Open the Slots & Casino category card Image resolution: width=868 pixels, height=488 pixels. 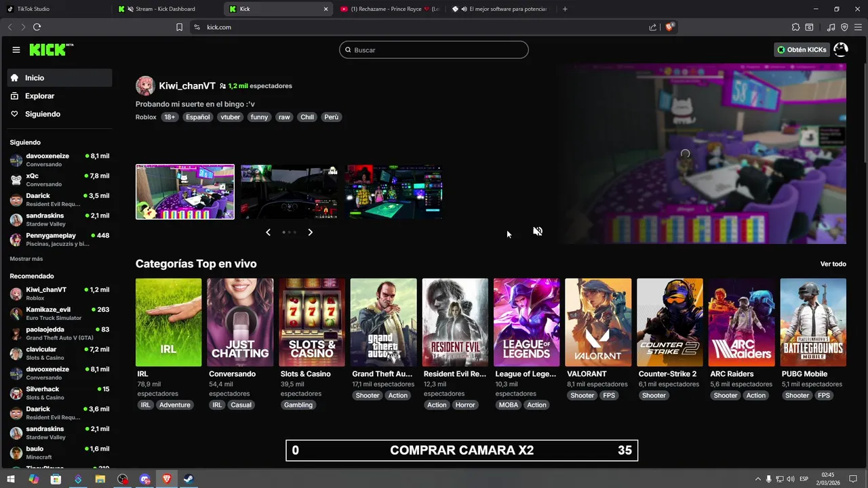[x=312, y=323]
